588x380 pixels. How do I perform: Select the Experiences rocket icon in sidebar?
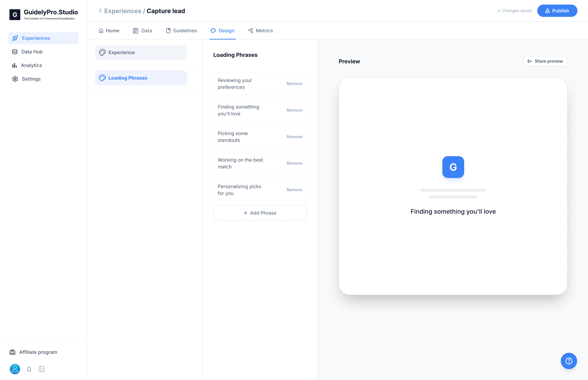tap(15, 38)
